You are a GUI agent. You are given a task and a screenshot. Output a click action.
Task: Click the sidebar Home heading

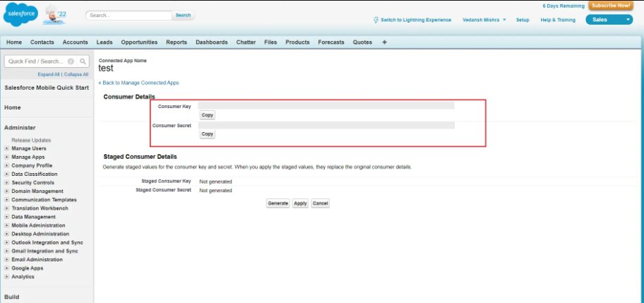[x=12, y=107]
